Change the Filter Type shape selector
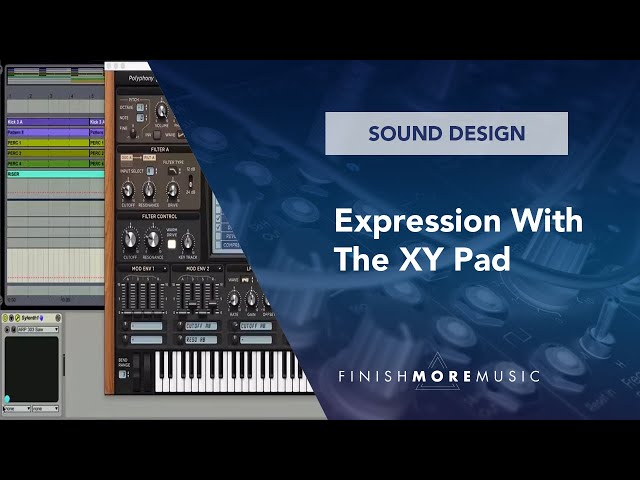This screenshot has width=640, height=480. pos(173,171)
